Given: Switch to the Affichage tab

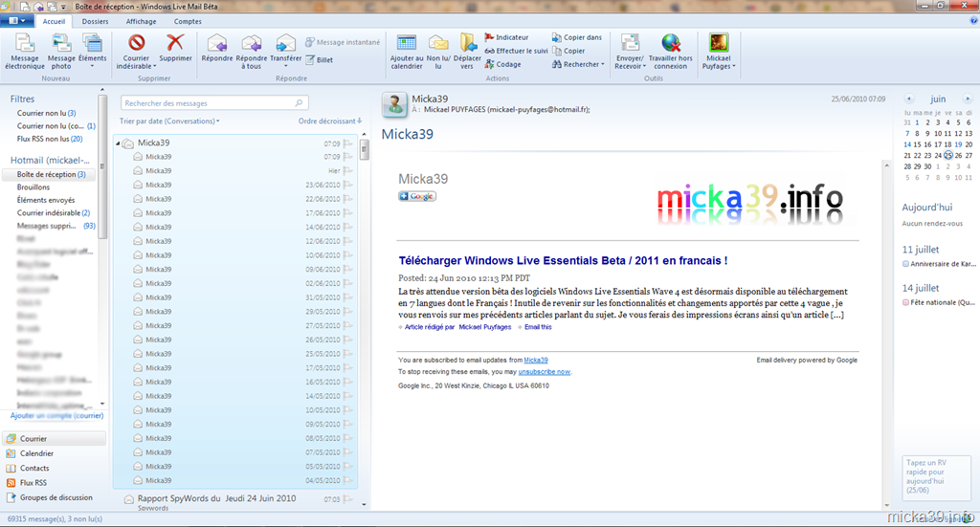Looking at the screenshot, I should pos(142,21).
